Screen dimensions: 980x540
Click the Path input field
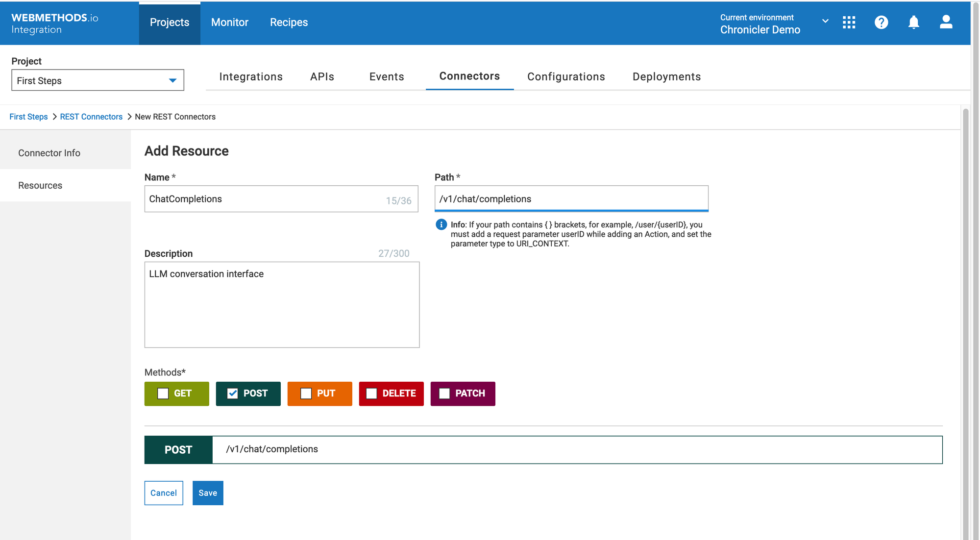click(x=571, y=199)
